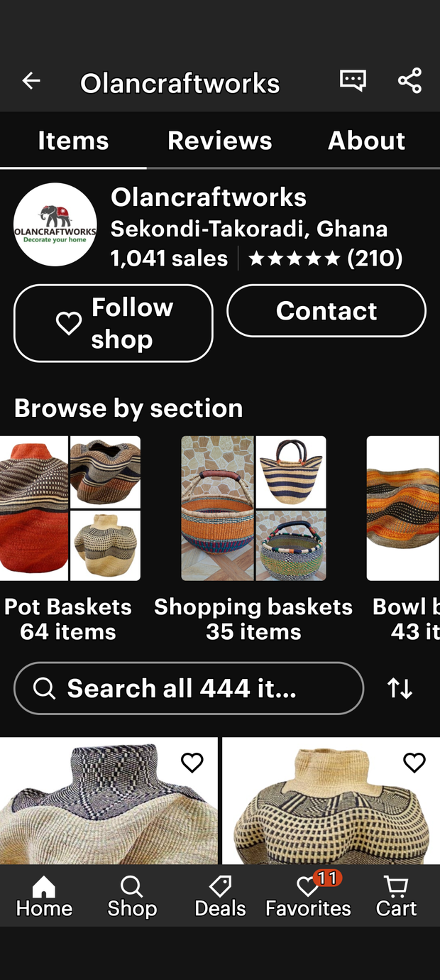Screen dimensions: 440x980
Task: Open Pot Baskets section thumbnails
Action: pyautogui.click(x=70, y=508)
